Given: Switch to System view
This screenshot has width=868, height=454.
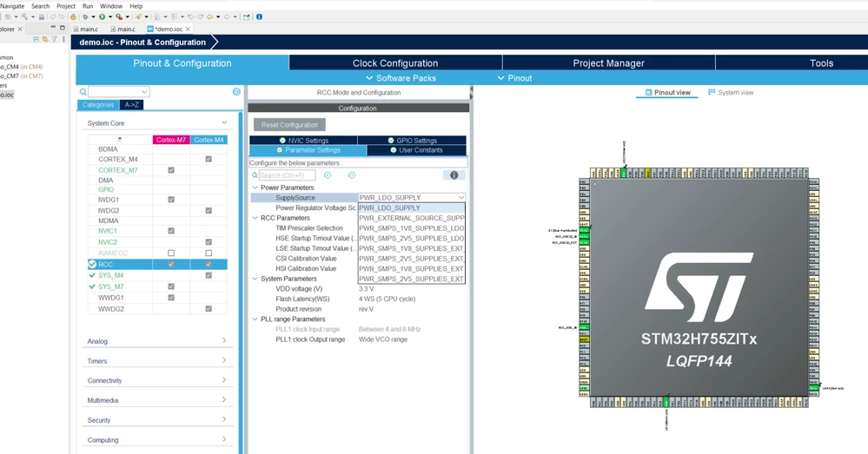Looking at the screenshot, I should click(x=731, y=92).
